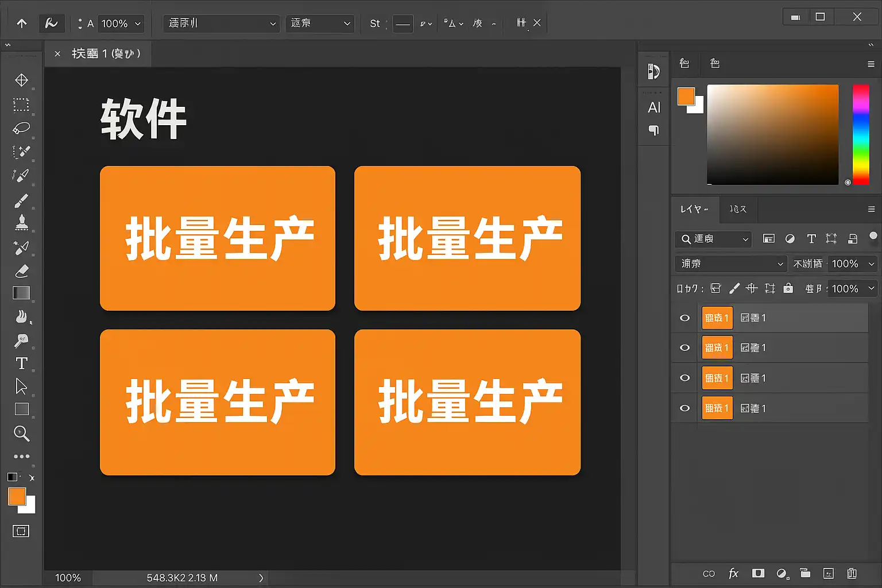
Task: Pick the Lasso tool
Action: click(21, 128)
